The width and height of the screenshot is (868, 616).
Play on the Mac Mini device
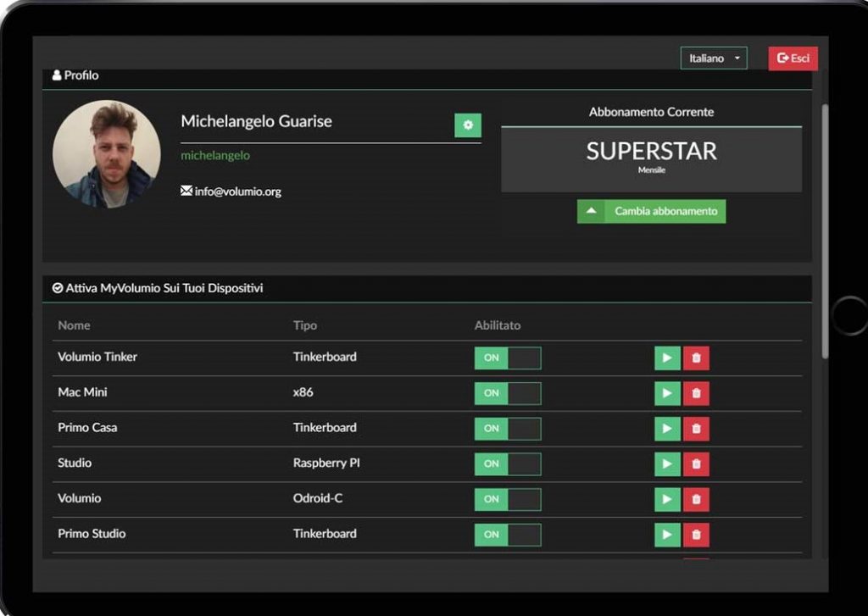pos(668,393)
